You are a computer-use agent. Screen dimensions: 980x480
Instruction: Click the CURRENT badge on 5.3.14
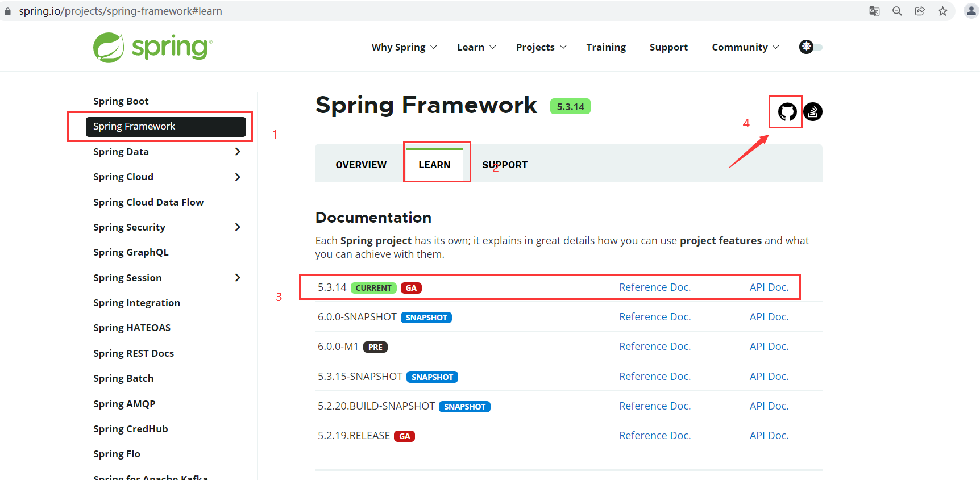(373, 288)
